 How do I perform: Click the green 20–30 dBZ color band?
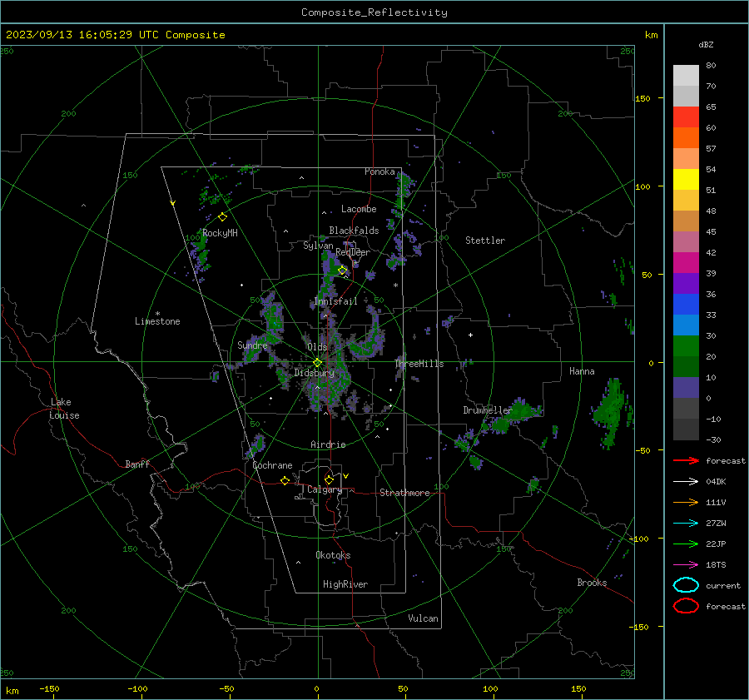(x=686, y=346)
